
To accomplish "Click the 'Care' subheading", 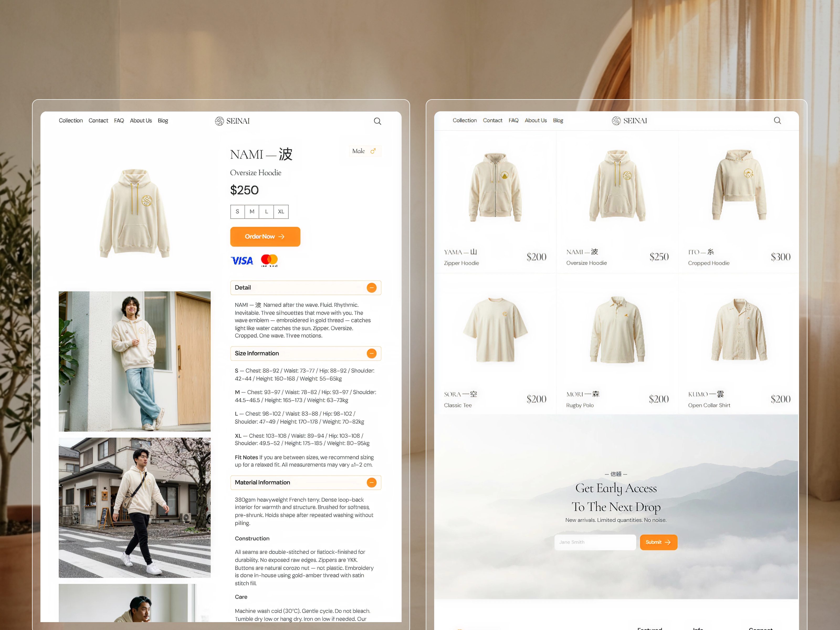I will (x=241, y=597).
